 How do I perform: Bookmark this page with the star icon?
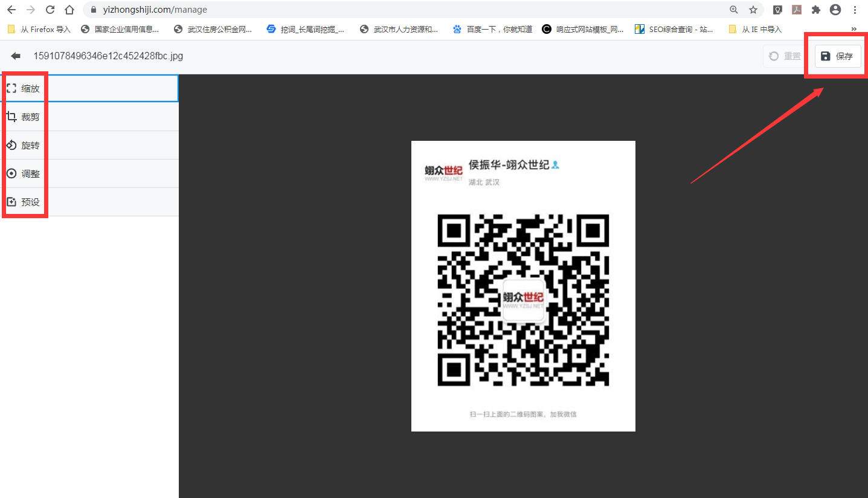[753, 10]
